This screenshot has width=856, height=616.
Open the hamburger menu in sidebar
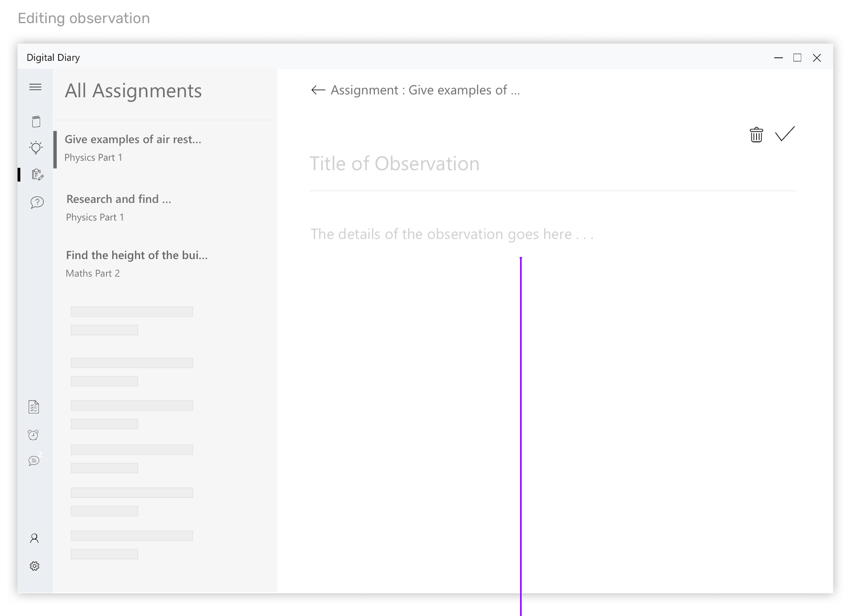(x=35, y=87)
